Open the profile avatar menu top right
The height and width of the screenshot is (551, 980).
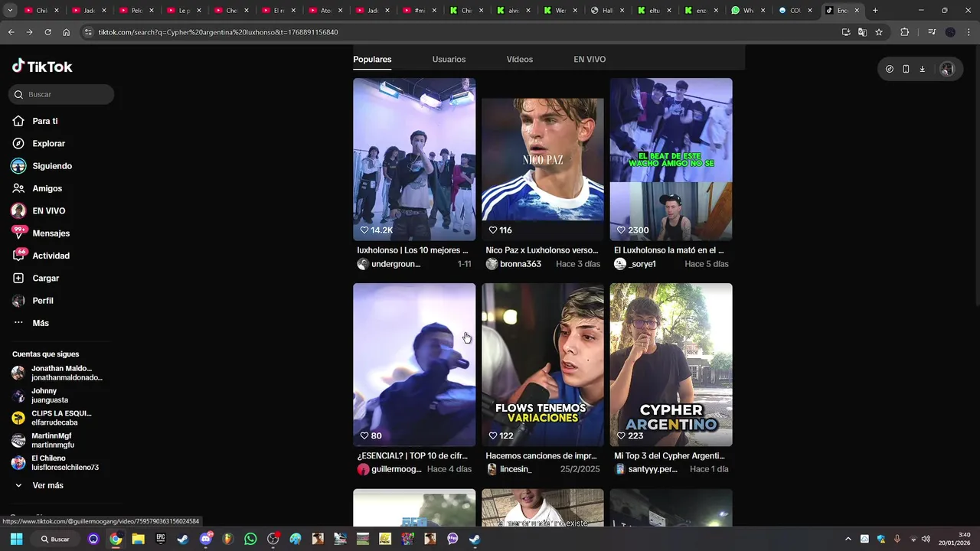[947, 69]
